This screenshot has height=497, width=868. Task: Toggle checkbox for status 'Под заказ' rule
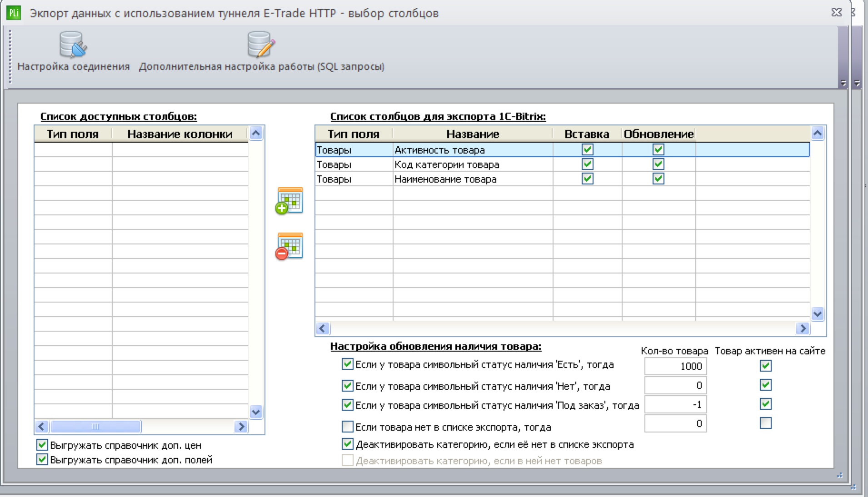pos(348,405)
